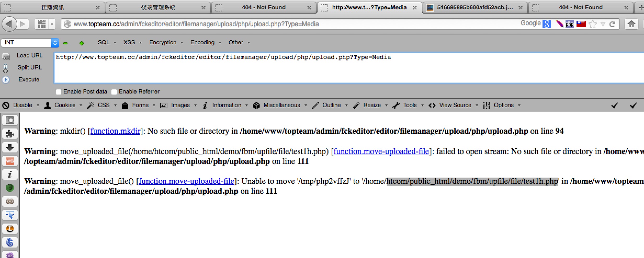Click Split URL in HackBar
Viewport: 644px width, 258px height.
pyautogui.click(x=30, y=68)
